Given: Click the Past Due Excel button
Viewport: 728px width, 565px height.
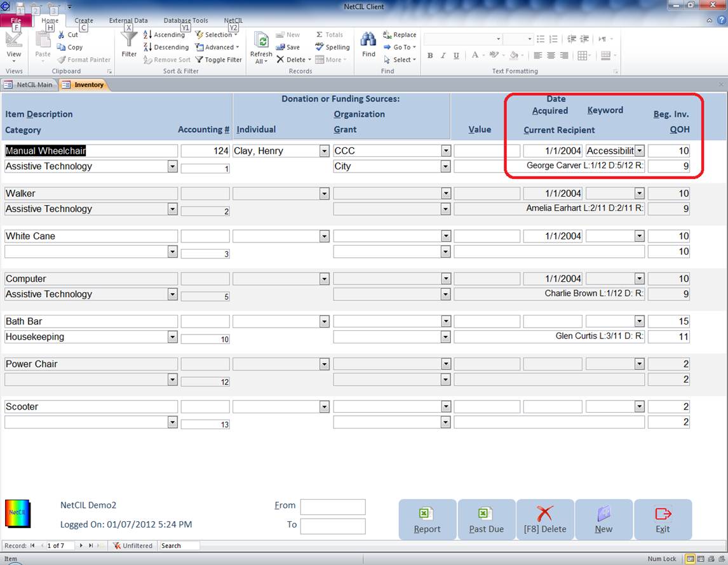Looking at the screenshot, I should pyautogui.click(x=486, y=519).
